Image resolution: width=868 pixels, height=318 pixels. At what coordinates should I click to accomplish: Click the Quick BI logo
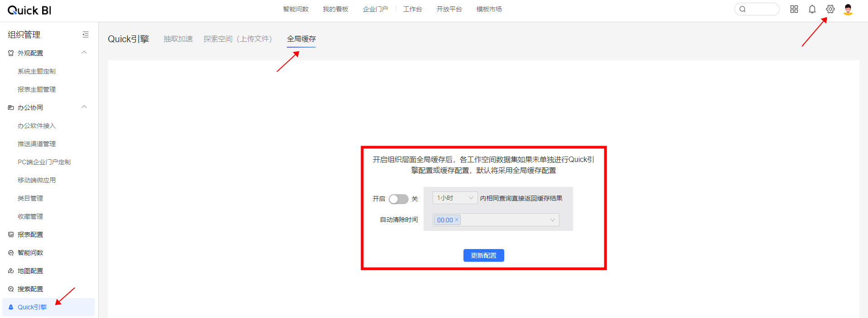(x=29, y=10)
